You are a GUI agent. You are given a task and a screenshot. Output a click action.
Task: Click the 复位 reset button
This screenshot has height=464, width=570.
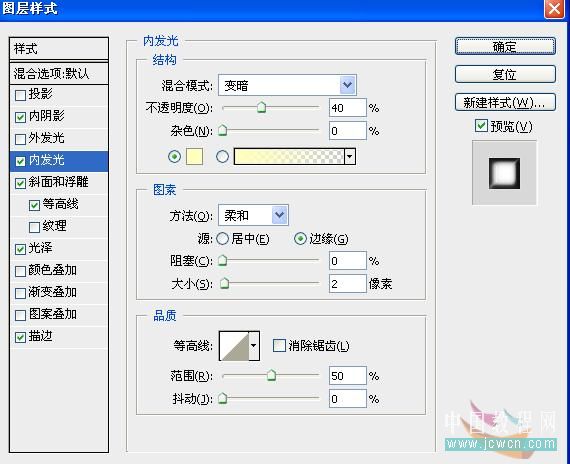pos(505,75)
